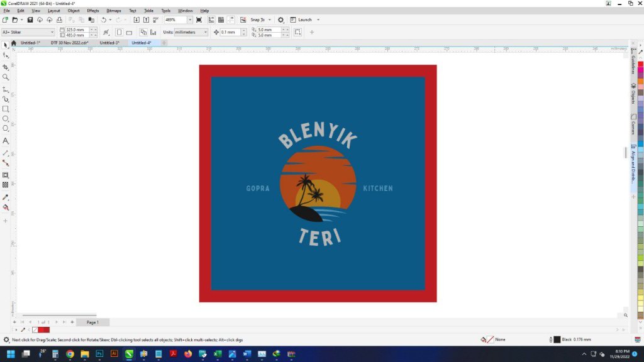Open Photoshop from the Windows taskbar
This screenshot has width=644, height=362.
pyautogui.click(x=99, y=354)
